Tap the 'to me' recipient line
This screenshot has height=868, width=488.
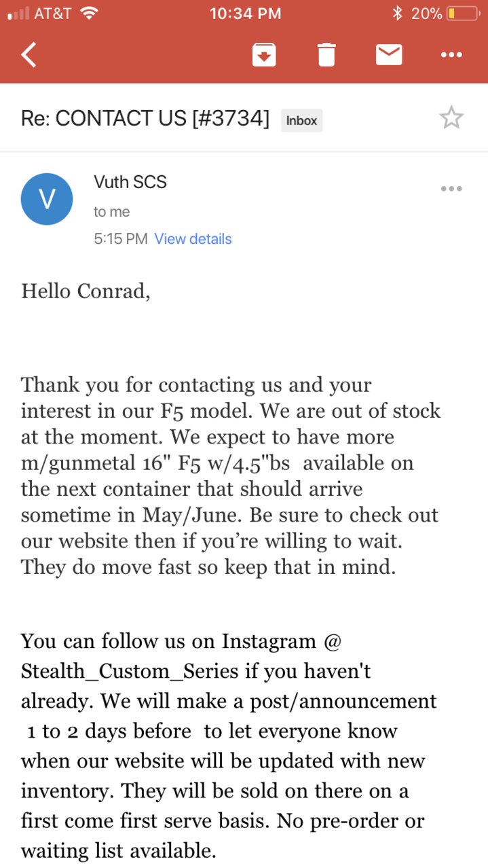pos(112,212)
